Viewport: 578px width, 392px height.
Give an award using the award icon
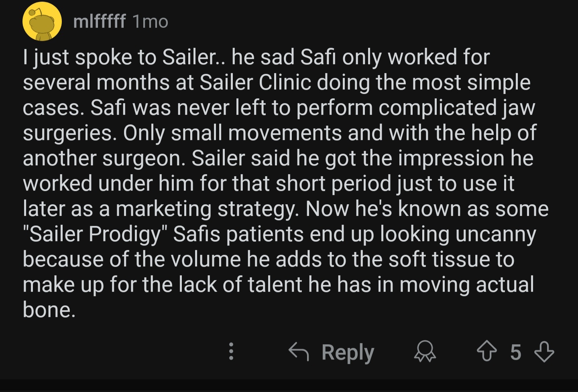(425, 351)
